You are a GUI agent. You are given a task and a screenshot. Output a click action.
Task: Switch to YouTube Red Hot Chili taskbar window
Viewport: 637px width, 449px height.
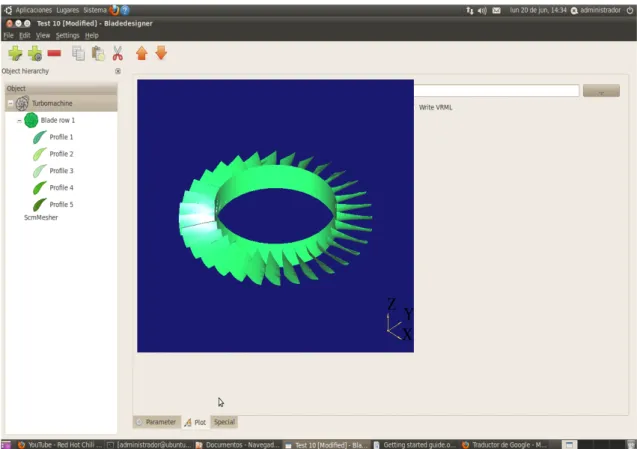coord(60,445)
